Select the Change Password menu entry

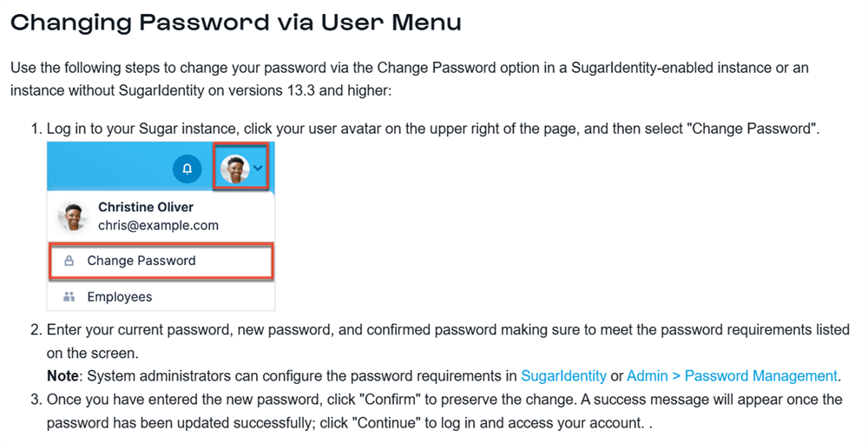[161, 261]
